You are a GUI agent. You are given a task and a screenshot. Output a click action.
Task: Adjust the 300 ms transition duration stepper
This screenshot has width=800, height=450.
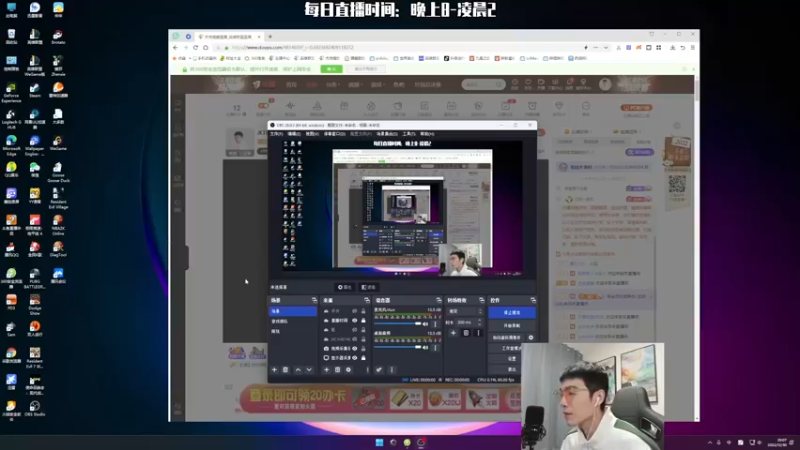point(479,322)
